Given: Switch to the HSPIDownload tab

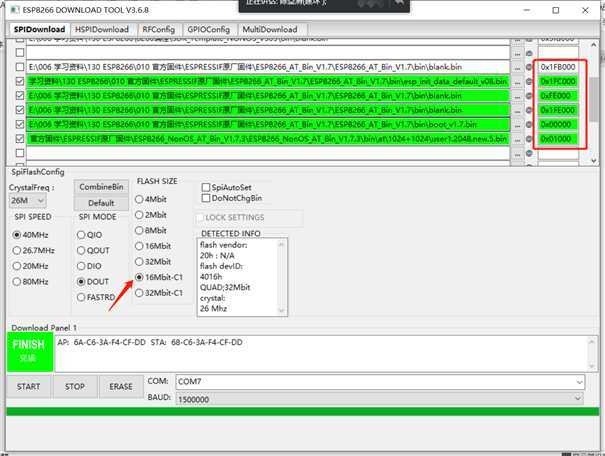Looking at the screenshot, I should (102, 29).
